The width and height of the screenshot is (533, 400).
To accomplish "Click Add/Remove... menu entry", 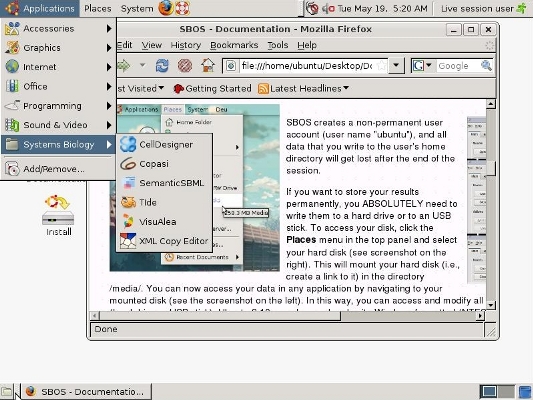I will pos(58,169).
